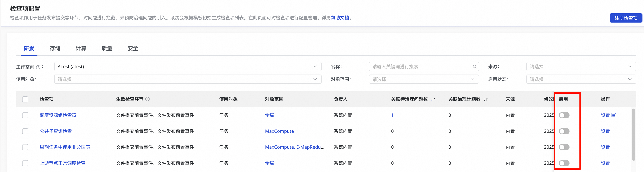
Task: Sort by 关联待治理问题数 using its sort icon
Action: pos(433,99)
